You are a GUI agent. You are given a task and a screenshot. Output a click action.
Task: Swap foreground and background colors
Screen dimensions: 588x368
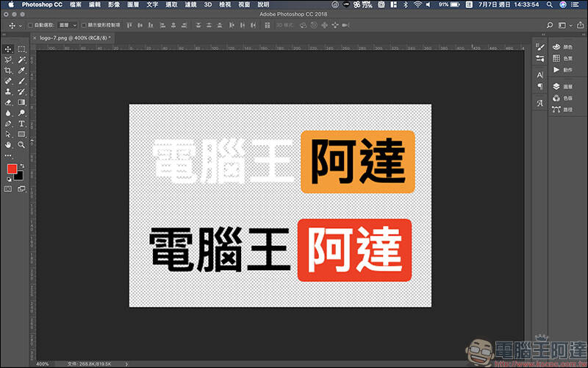22,166
